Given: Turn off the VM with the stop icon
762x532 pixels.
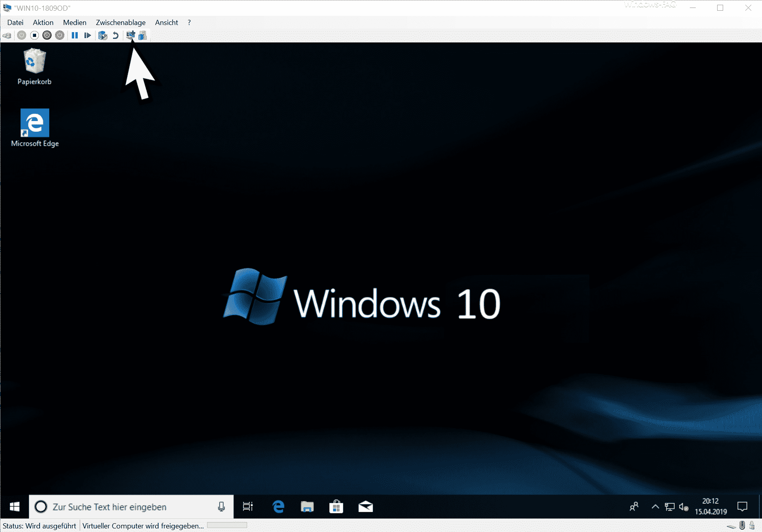Looking at the screenshot, I should pos(35,36).
